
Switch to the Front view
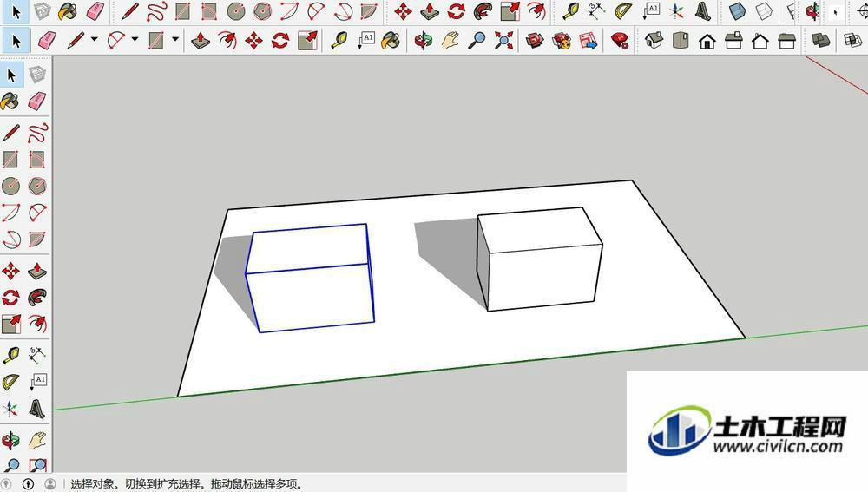[x=707, y=41]
